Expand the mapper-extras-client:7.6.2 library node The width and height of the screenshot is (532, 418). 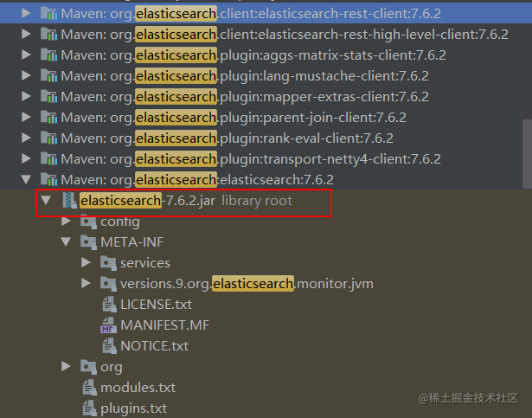26,96
